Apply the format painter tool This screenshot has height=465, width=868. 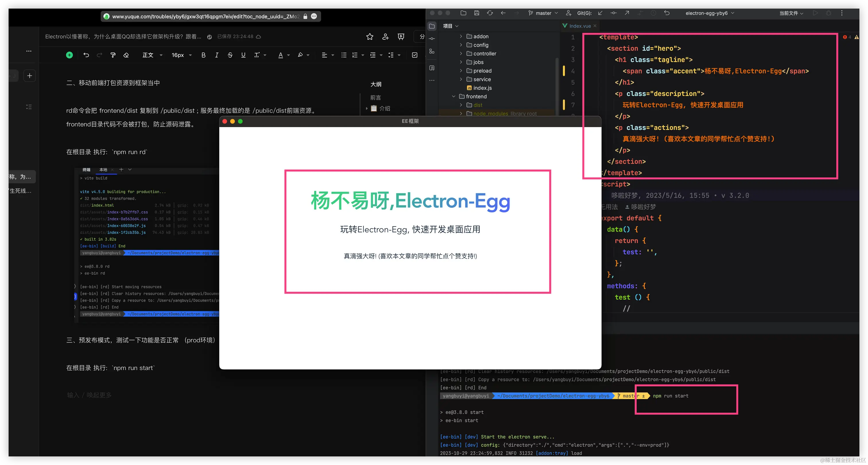(113, 55)
